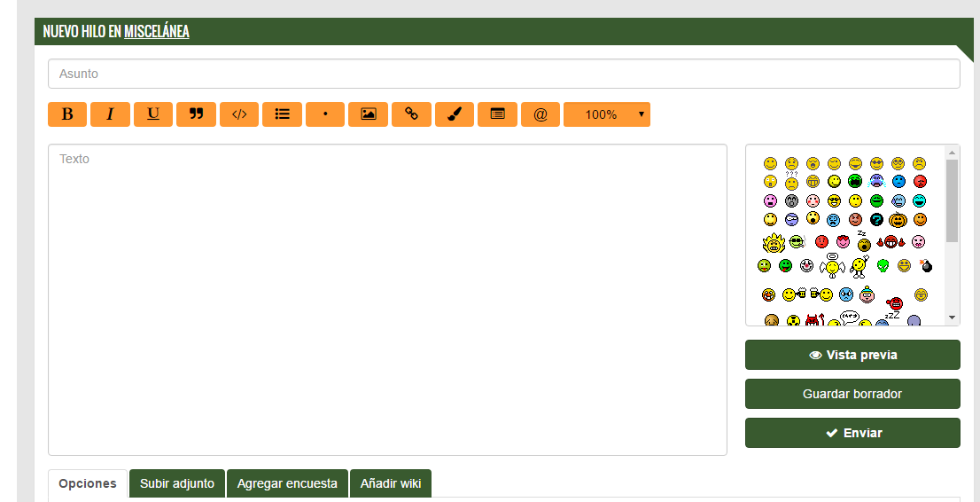Insert the bomb smiley

(926, 265)
